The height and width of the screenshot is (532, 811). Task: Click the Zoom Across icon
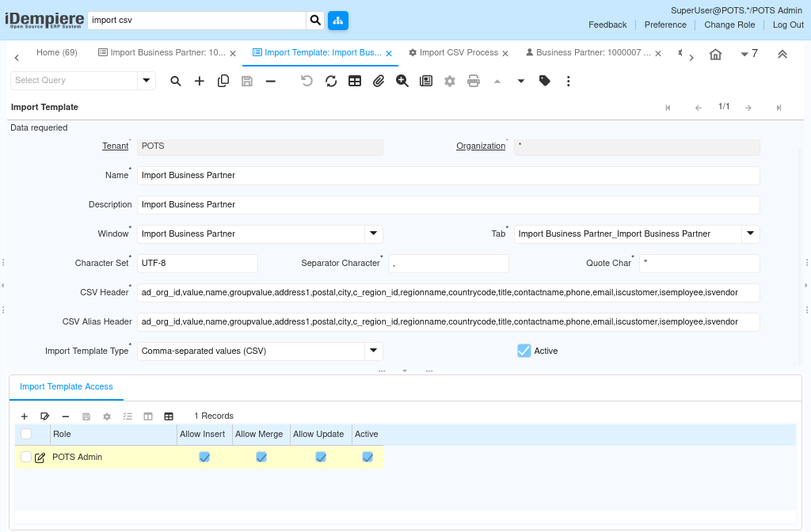[402, 82]
